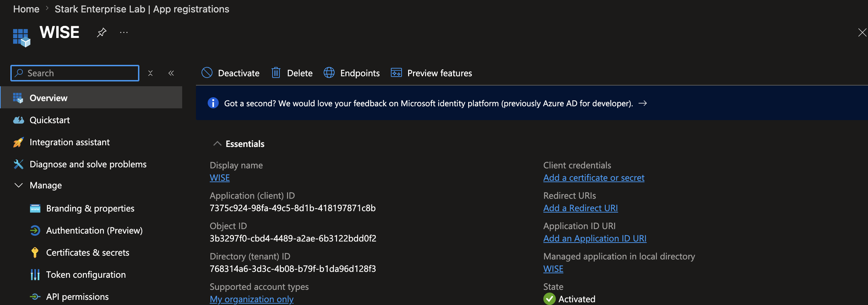The height and width of the screenshot is (305, 868).
Task: Click the API permissions icon
Action: (35, 296)
